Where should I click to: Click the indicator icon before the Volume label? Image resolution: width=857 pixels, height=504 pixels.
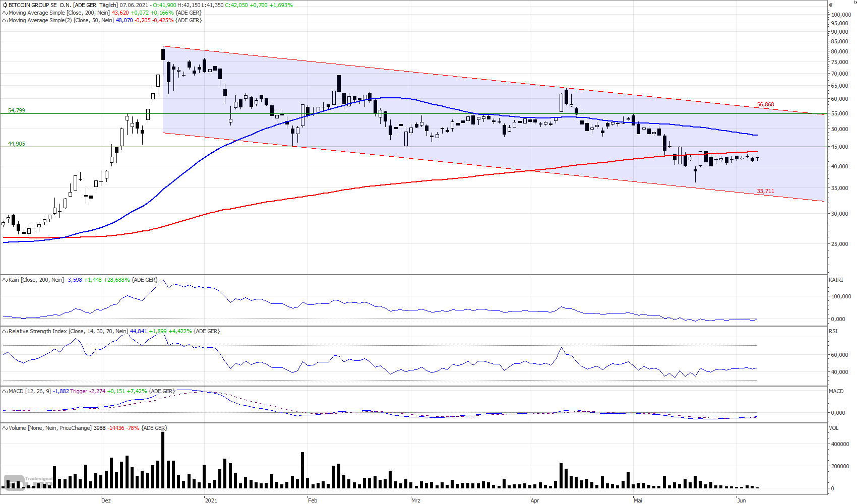click(5, 428)
